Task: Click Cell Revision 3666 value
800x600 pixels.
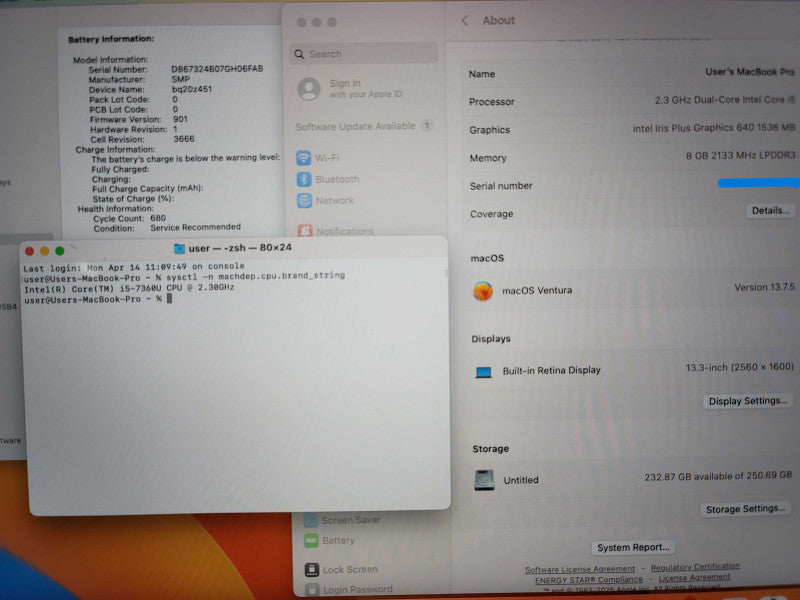Action: coord(184,139)
